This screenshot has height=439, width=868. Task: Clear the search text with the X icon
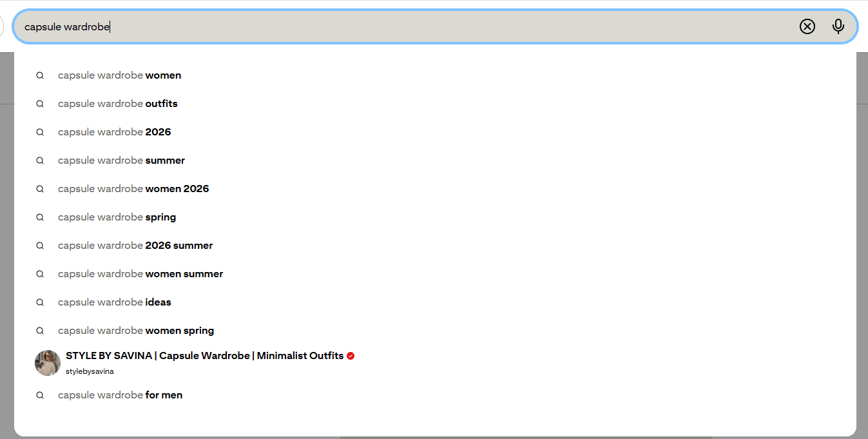coord(807,26)
